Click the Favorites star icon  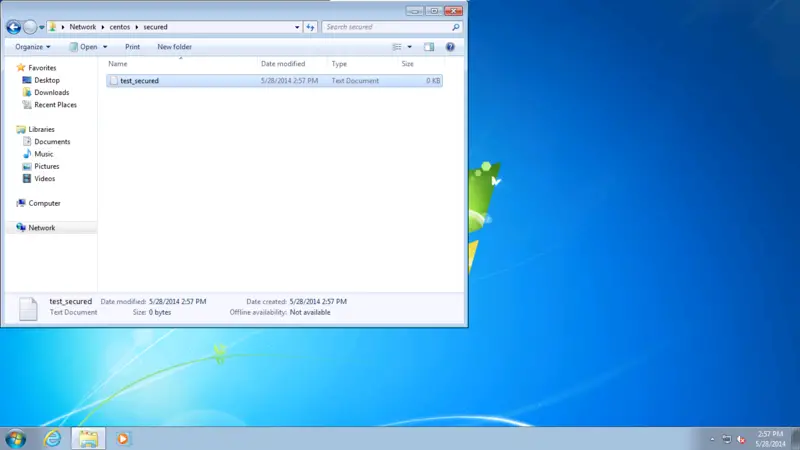[21, 67]
